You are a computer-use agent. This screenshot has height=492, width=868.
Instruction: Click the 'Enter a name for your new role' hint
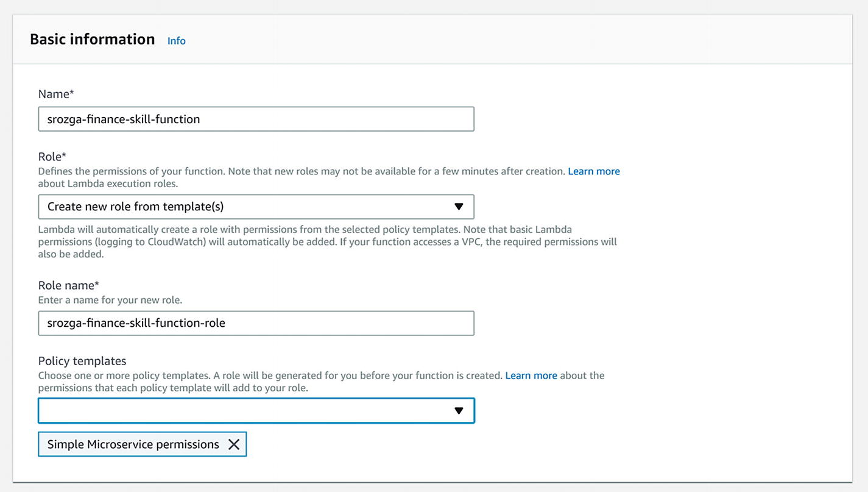pos(110,300)
